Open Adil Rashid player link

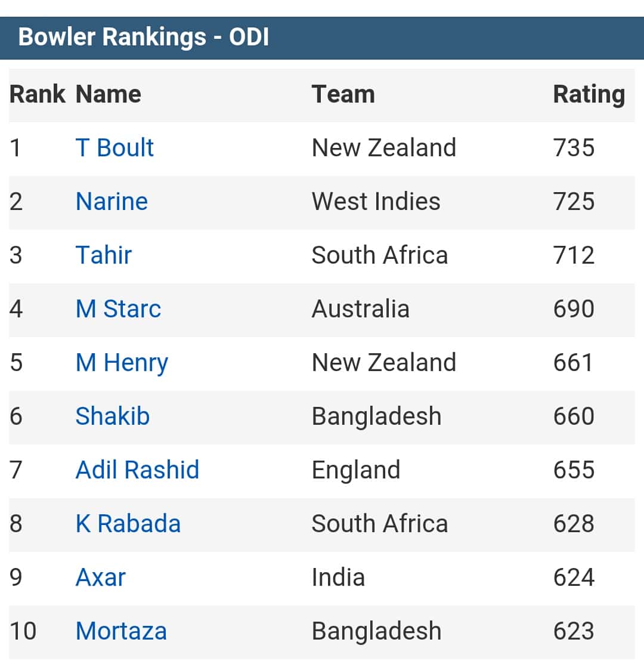click(138, 470)
